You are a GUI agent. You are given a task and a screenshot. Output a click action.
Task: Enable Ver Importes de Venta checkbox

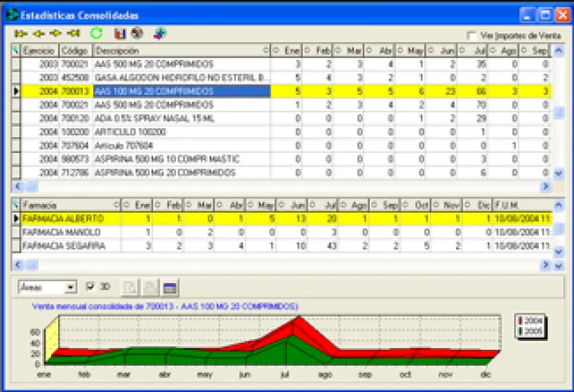click(x=472, y=36)
